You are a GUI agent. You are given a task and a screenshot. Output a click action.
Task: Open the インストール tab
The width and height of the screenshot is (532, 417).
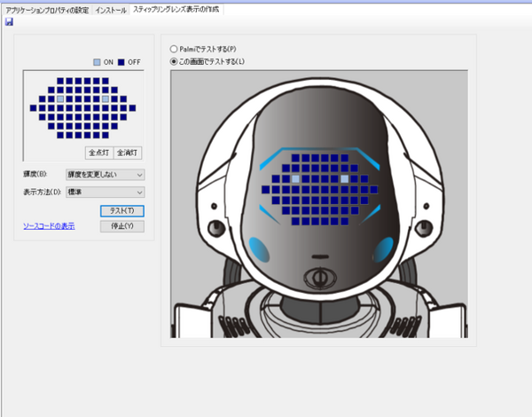[111, 8]
